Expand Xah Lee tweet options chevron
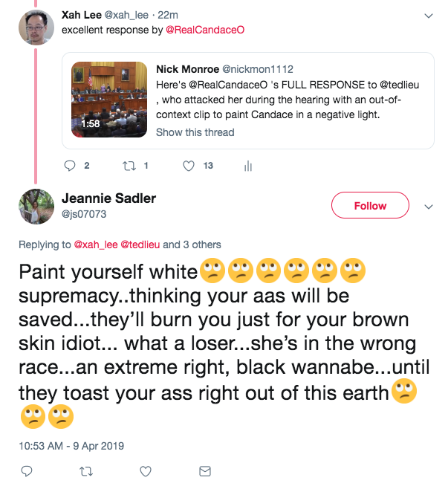The image size is (448, 489). coord(428,16)
